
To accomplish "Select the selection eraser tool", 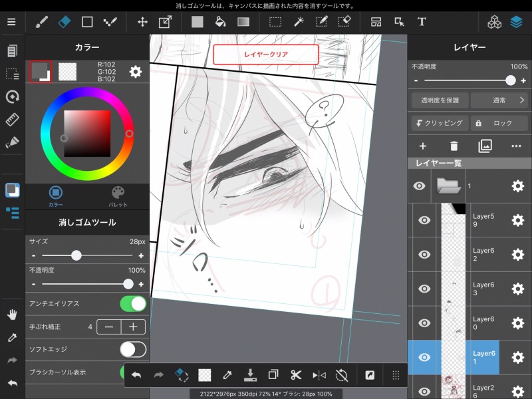I will tap(344, 22).
